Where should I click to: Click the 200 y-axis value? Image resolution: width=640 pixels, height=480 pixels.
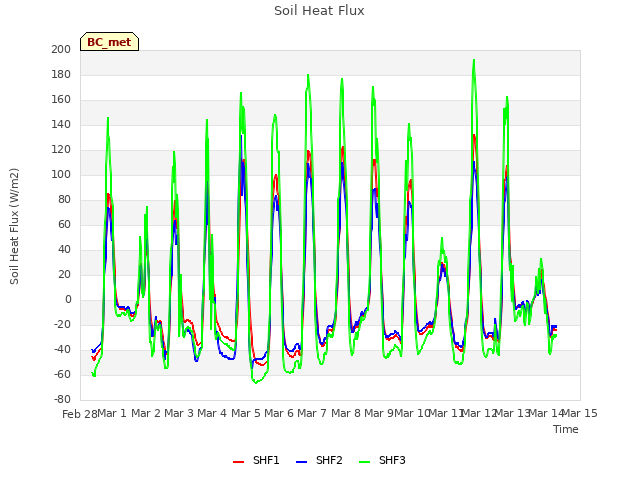(x=61, y=49)
